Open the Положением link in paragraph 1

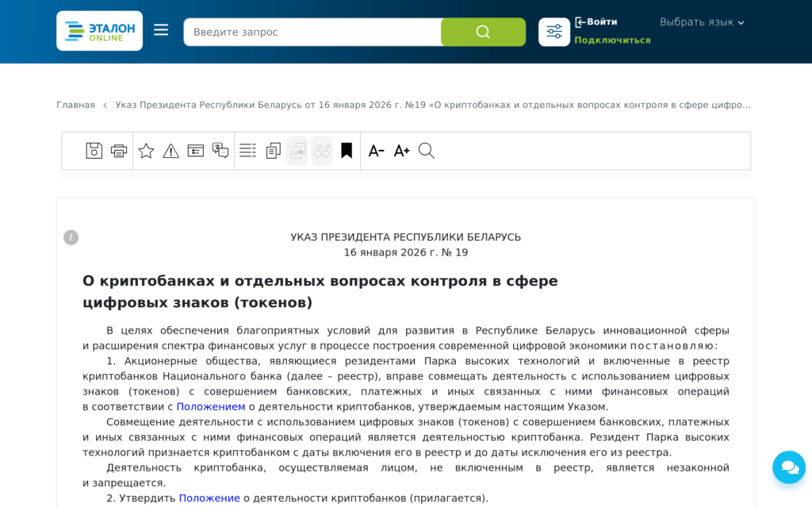211,407
